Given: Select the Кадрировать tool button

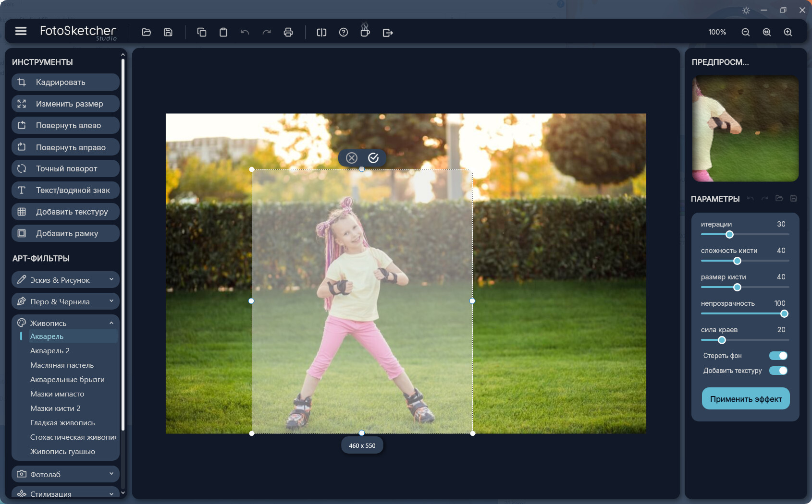Looking at the screenshot, I should point(65,82).
